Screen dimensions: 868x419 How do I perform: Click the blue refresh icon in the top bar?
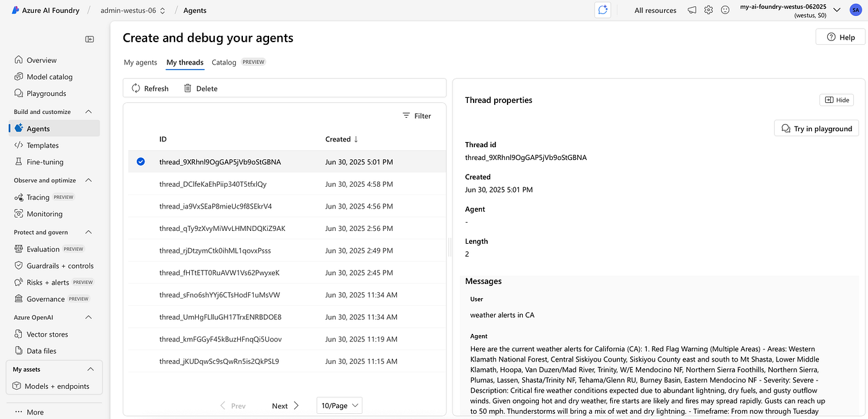(x=602, y=10)
